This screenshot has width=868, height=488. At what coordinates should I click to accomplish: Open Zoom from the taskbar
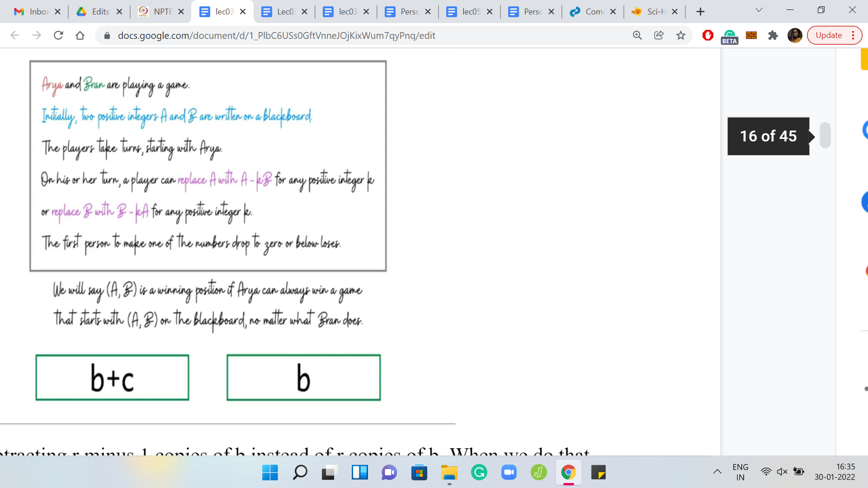(x=509, y=473)
